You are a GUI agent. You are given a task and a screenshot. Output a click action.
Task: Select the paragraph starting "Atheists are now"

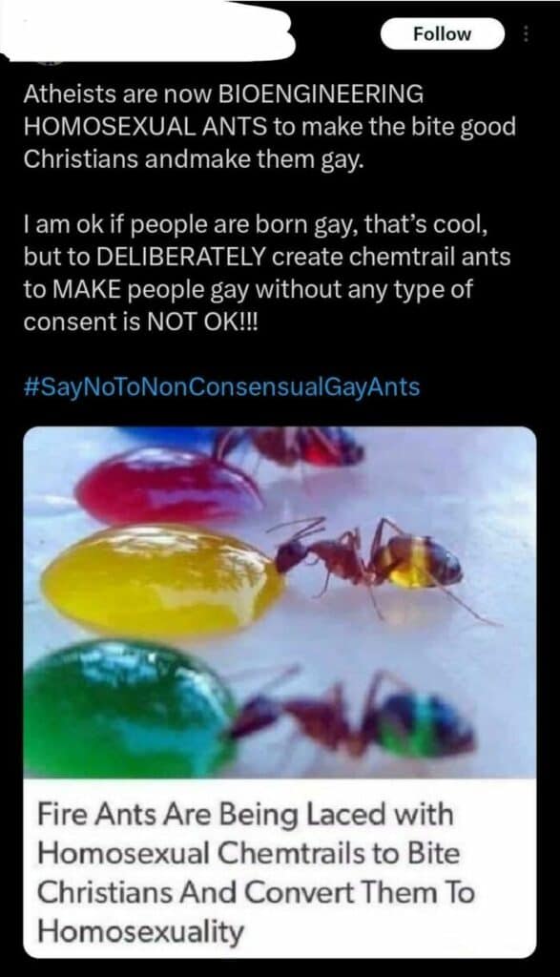click(x=270, y=127)
